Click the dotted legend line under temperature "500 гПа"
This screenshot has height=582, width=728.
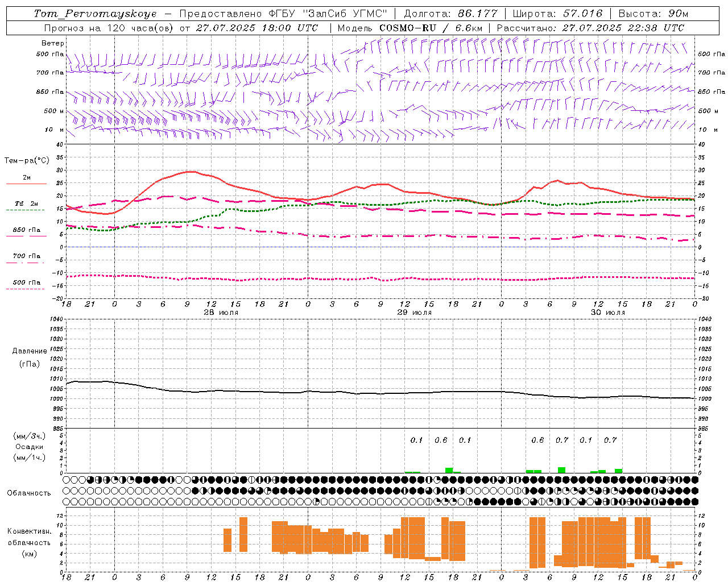coord(25,289)
